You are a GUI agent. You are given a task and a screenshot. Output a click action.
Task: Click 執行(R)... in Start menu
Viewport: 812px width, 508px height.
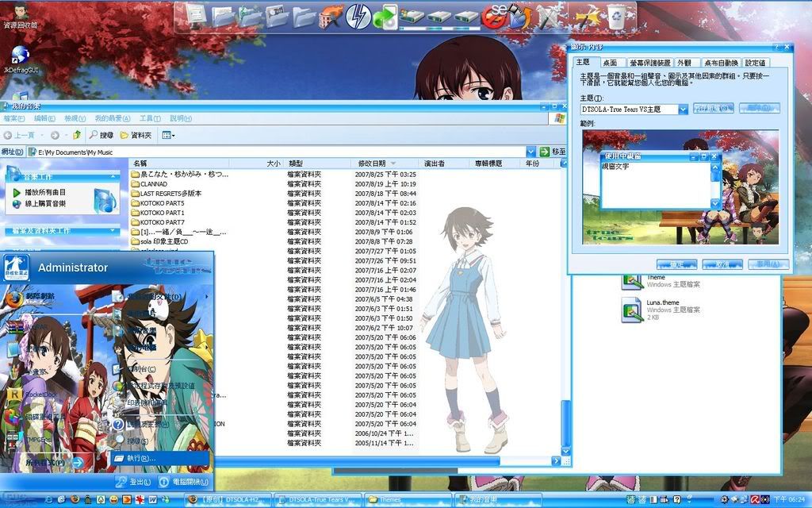pos(159,458)
